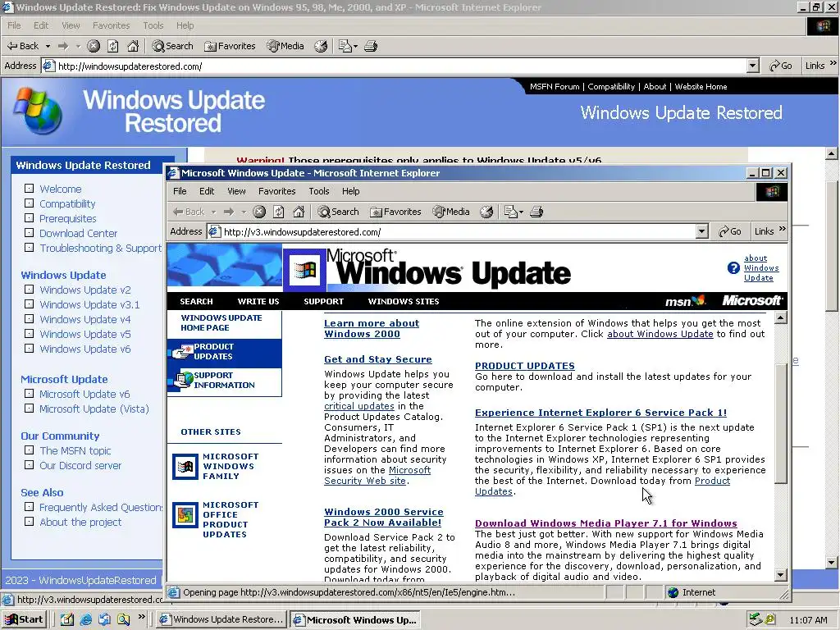Viewport: 840px width, 630px height.
Task: Click Product Updates sidebar icon
Action: coord(182,351)
